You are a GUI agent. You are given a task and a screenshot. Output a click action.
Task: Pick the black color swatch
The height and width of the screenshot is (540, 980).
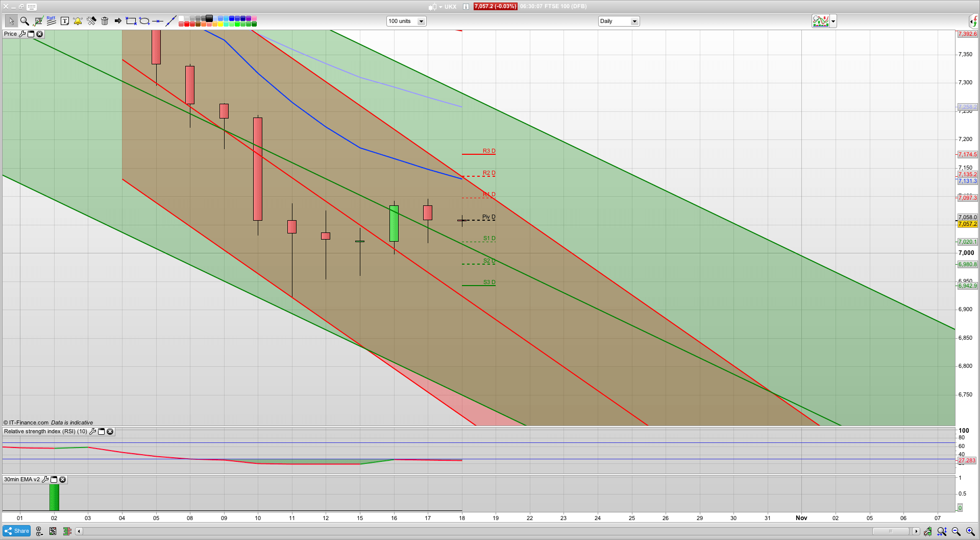click(209, 19)
